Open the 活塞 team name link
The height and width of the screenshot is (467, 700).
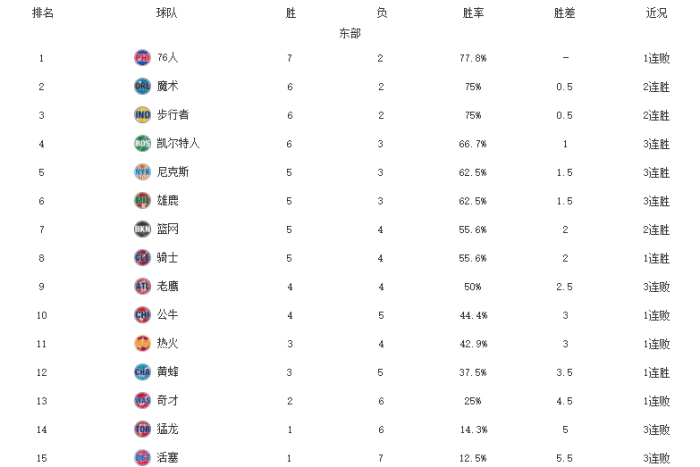click(x=168, y=457)
